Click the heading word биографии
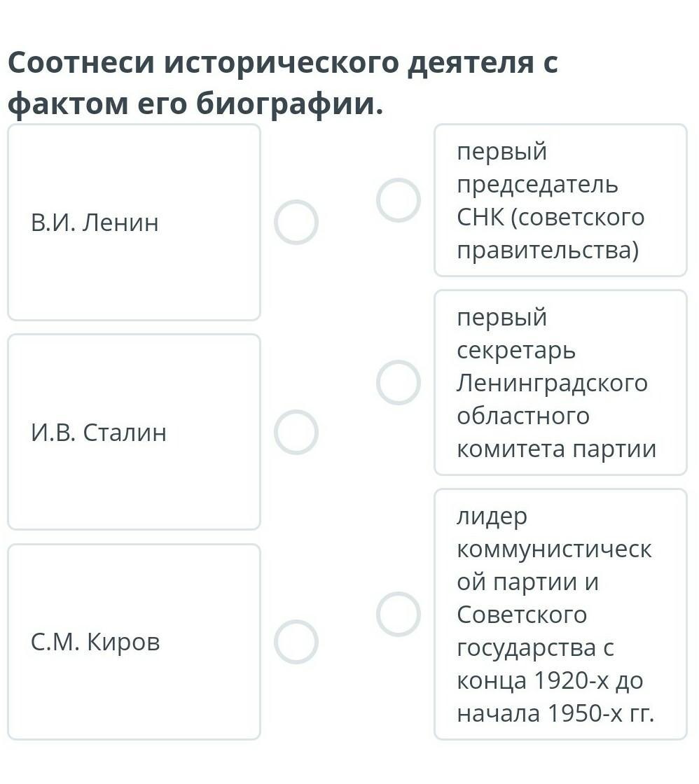Viewport: 699px width, 784px height. [x=289, y=104]
